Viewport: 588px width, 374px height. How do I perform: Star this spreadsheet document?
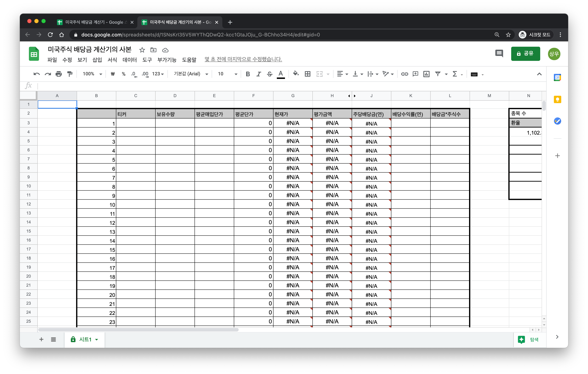point(142,50)
